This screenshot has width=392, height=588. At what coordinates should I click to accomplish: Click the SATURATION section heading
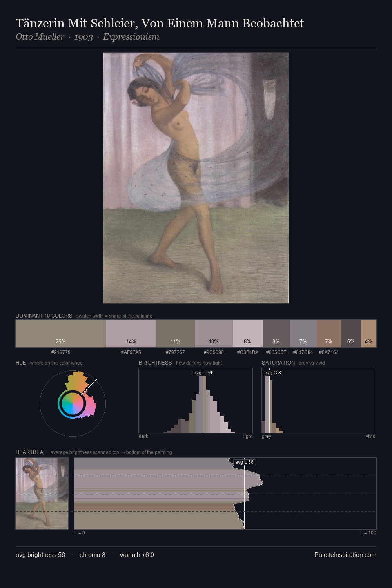pos(278,363)
